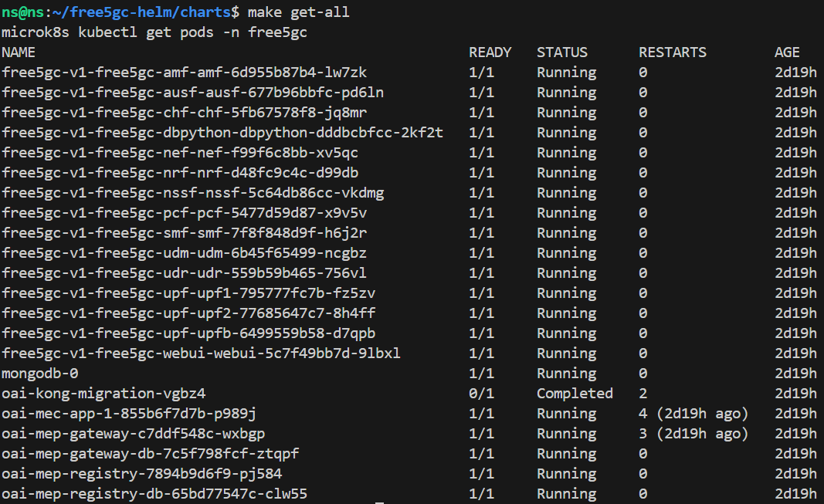Select the dbpython pod name ending in 2kf2t
Screen dimensions: 824x504
coord(222,132)
